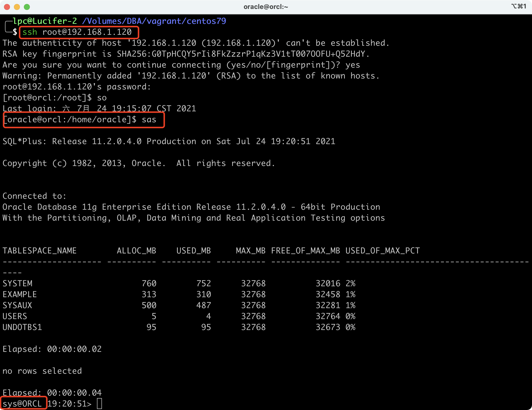Click the [oracle@orcl:/home/oracle]$ sas command
This screenshot has height=410, width=532.
point(80,120)
